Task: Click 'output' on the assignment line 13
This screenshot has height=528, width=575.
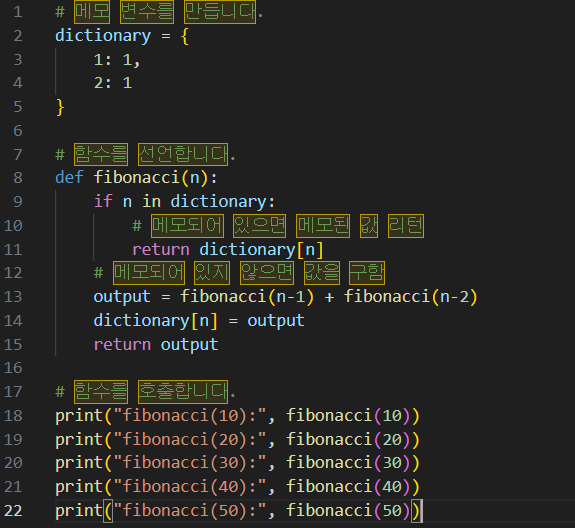Action: 122,297
